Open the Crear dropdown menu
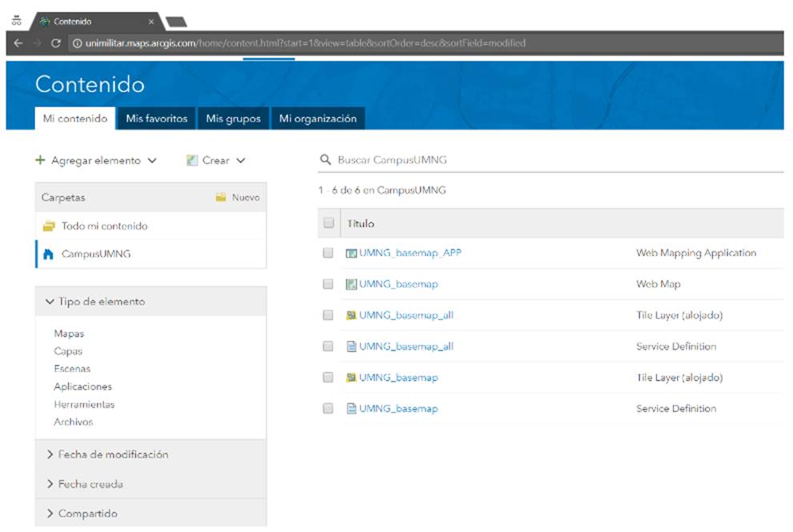The image size is (793, 532). 215,161
